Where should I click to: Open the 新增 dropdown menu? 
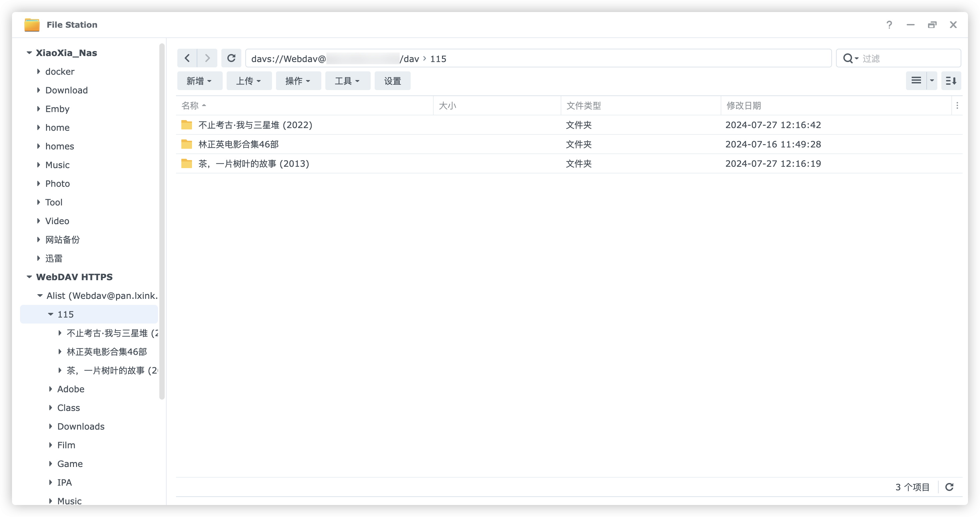[199, 81]
